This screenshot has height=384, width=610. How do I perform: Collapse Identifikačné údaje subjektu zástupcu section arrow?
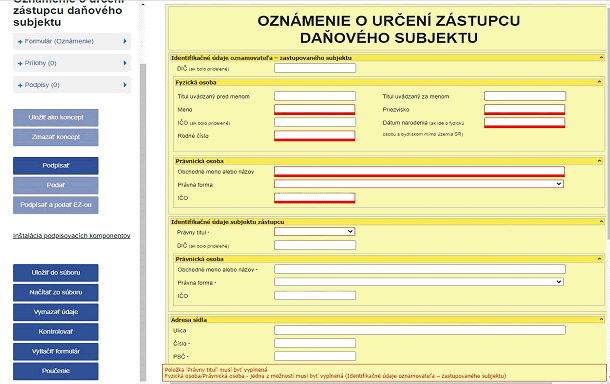pyautogui.click(x=601, y=222)
